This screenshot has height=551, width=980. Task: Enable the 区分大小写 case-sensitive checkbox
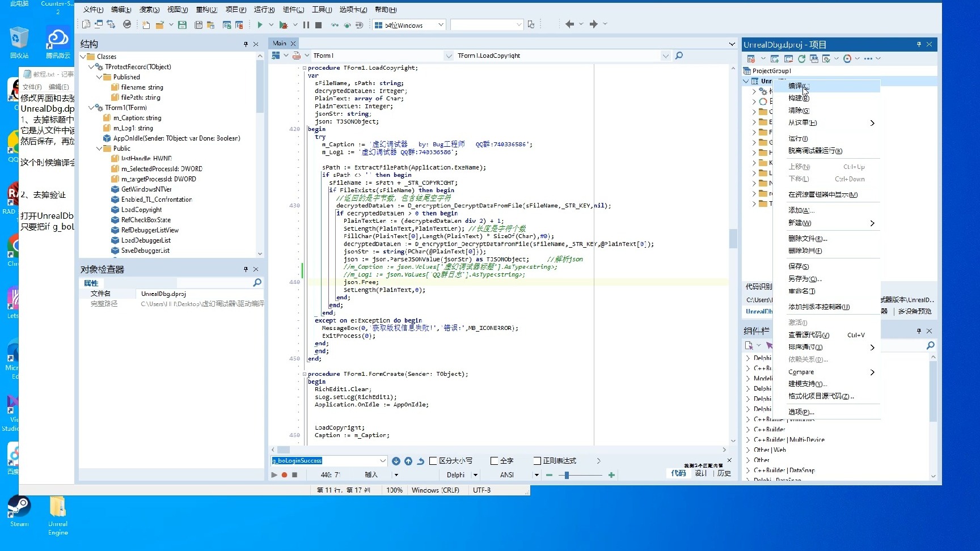(x=433, y=461)
